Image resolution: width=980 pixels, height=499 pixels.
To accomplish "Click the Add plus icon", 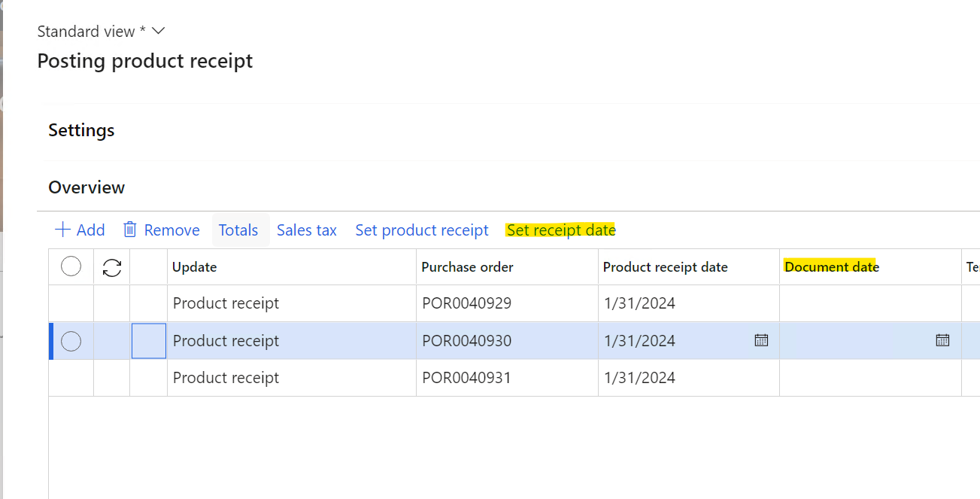I will point(63,230).
